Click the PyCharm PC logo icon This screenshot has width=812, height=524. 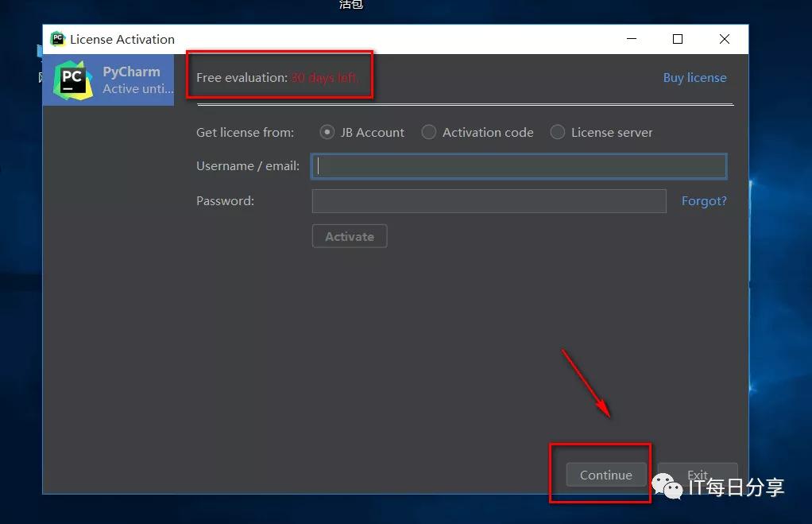(x=73, y=80)
